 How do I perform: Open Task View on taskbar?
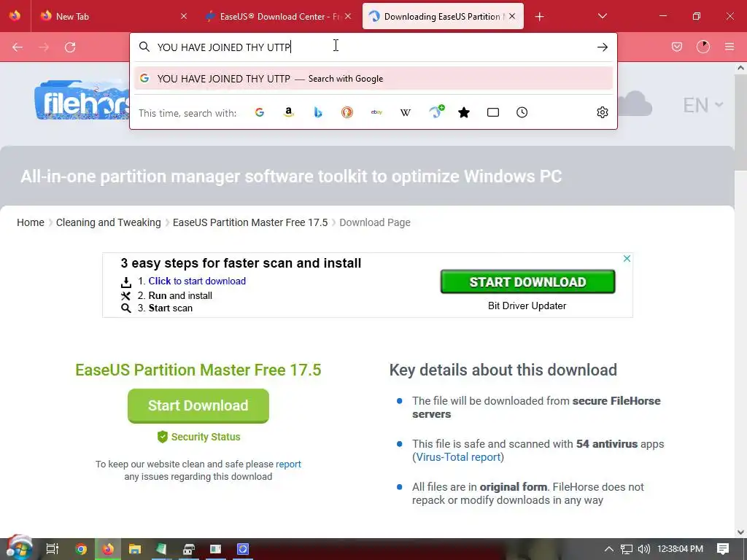point(52,549)
